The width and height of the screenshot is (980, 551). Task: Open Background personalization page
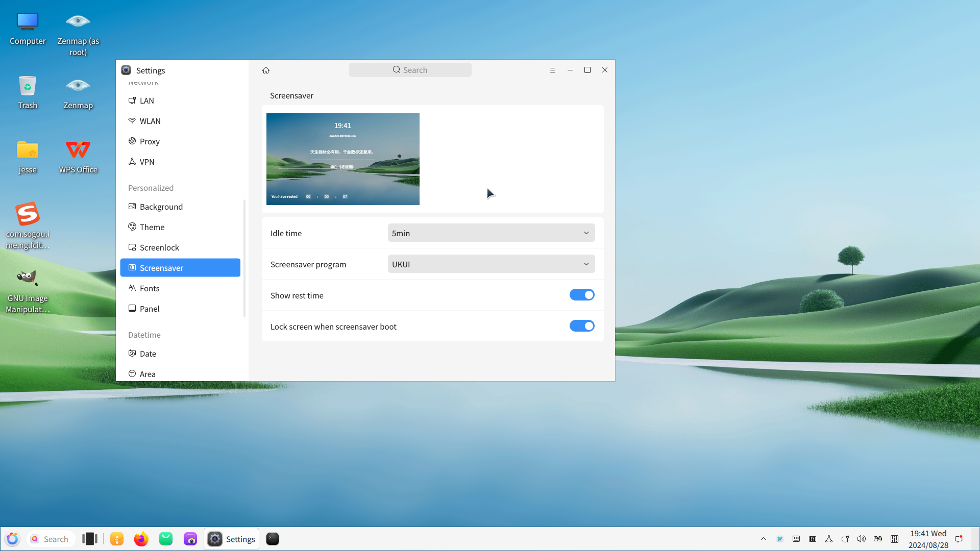[x=180, y=207]
